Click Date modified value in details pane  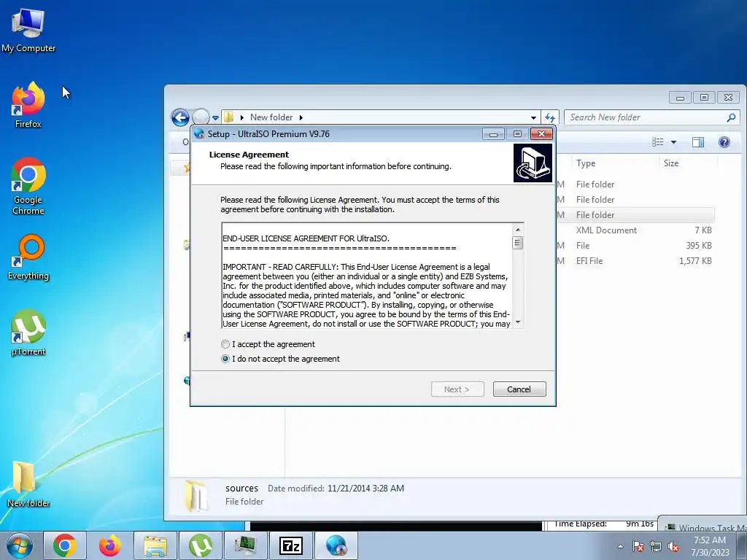point(365,489)
